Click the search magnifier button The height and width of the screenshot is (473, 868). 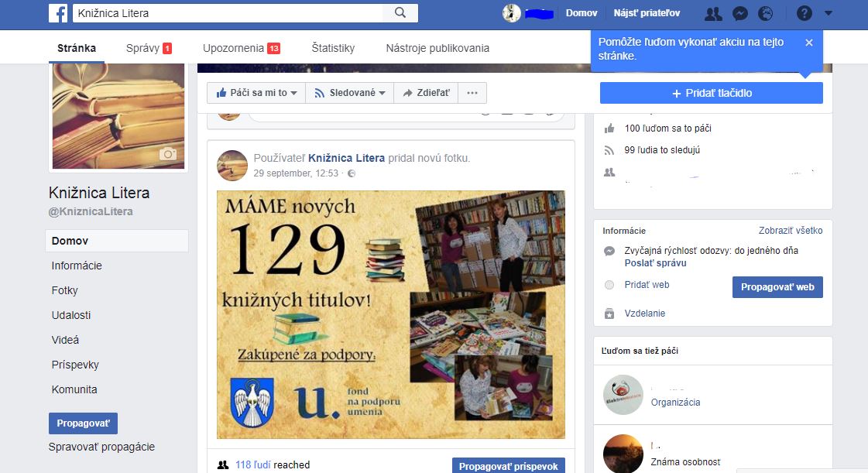400,13
